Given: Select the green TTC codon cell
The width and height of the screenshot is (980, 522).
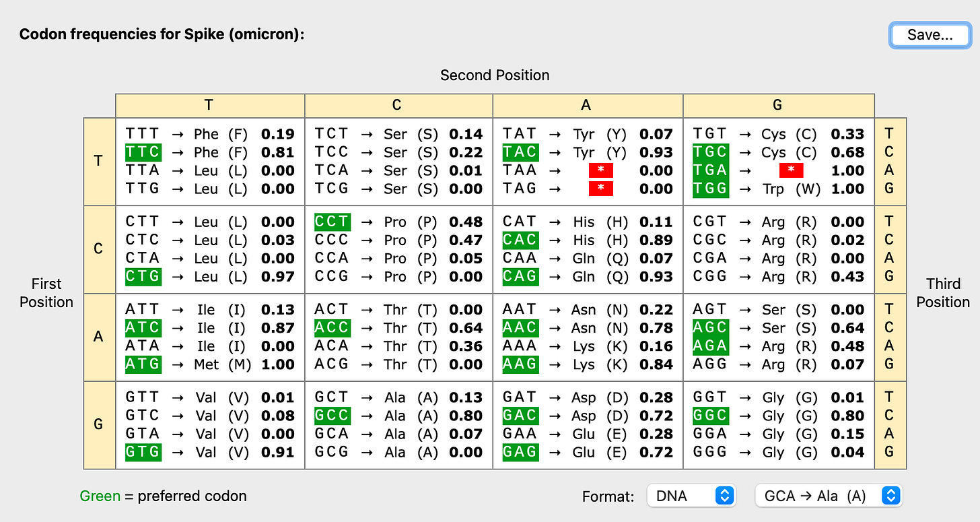Looking at the screenshot, I should [143, 152].
